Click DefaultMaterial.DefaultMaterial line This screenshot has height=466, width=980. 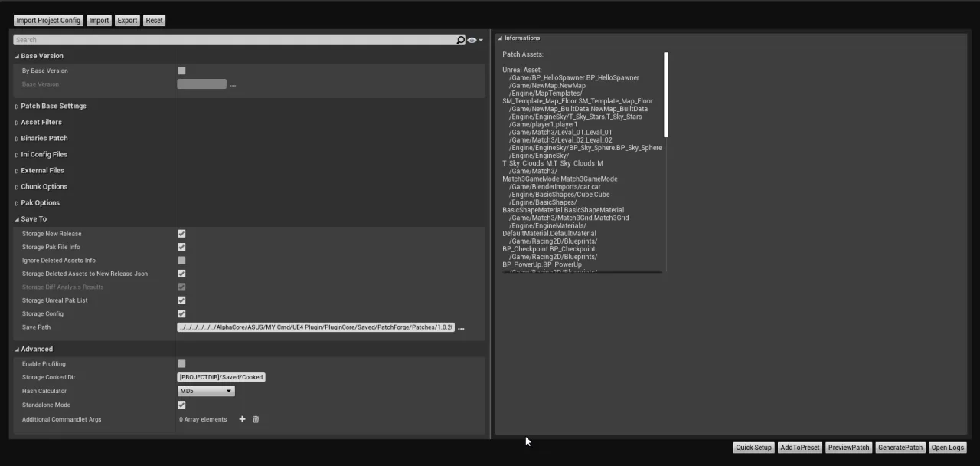[x=549, y=233]
